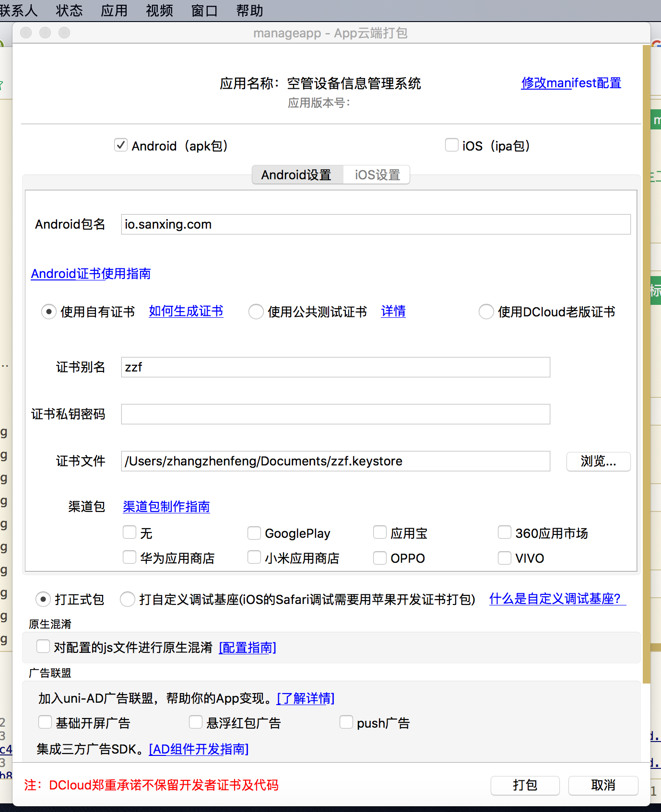Check the VIVO channel checkbox
This screenshot has height=812, width=661.
coord(505,557)
